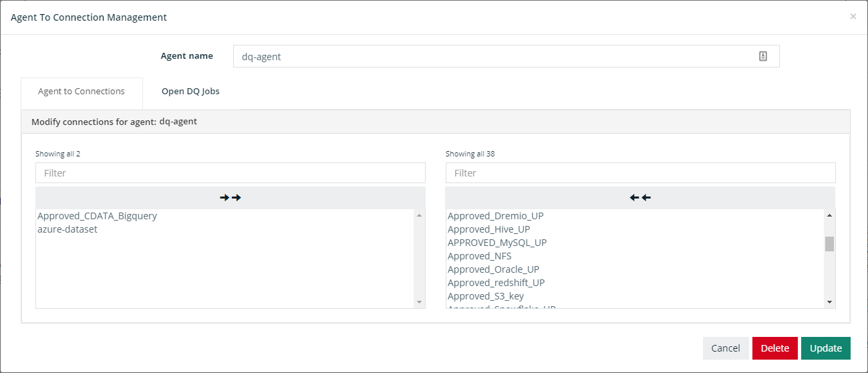Click the scroll down arrow in left list
The width and height of the screenshot is (868, 373).
[419, 302]
